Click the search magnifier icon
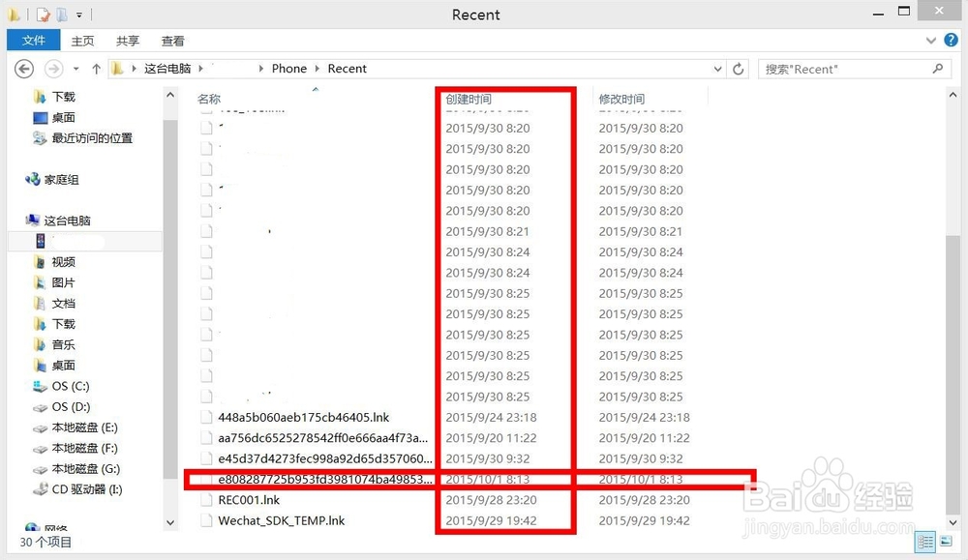This screenshot has height=560, width=968. [x=938, y=69]
